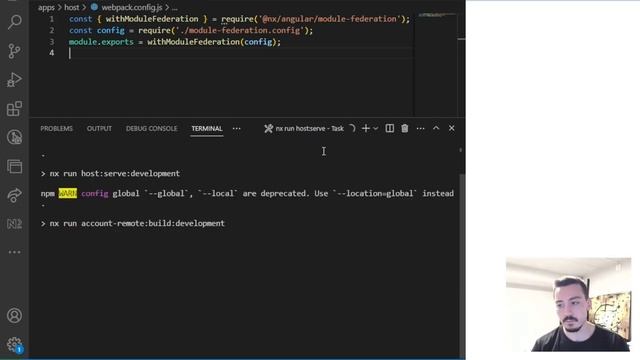Kill terminal with trash icon
The image size is (640, 360).
[x=404, y=129]
